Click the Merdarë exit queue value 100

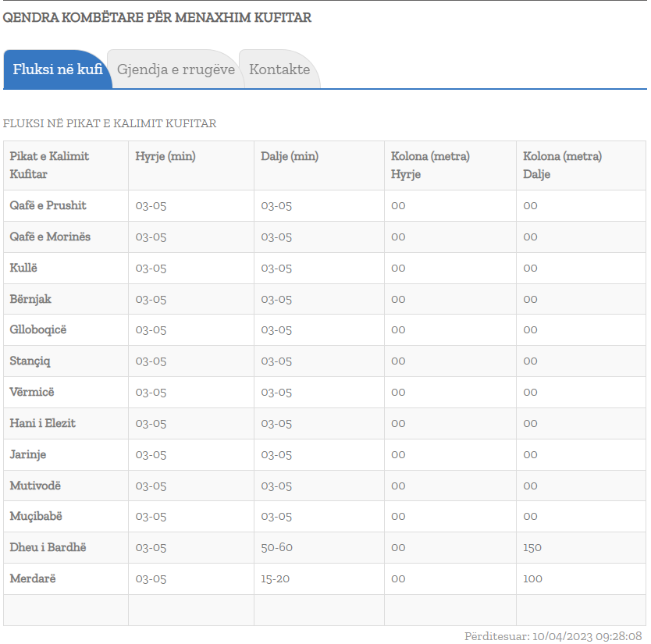pos(532,578)
